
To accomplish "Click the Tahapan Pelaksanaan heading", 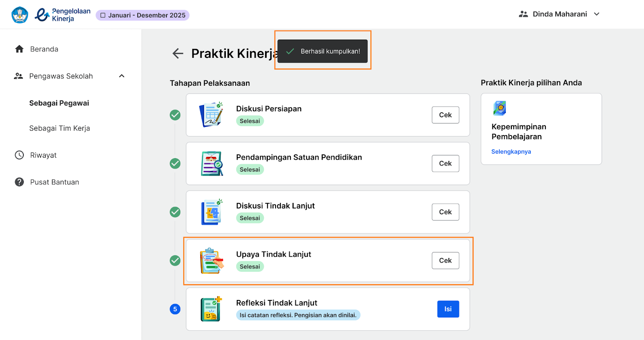I will (210, 83).
